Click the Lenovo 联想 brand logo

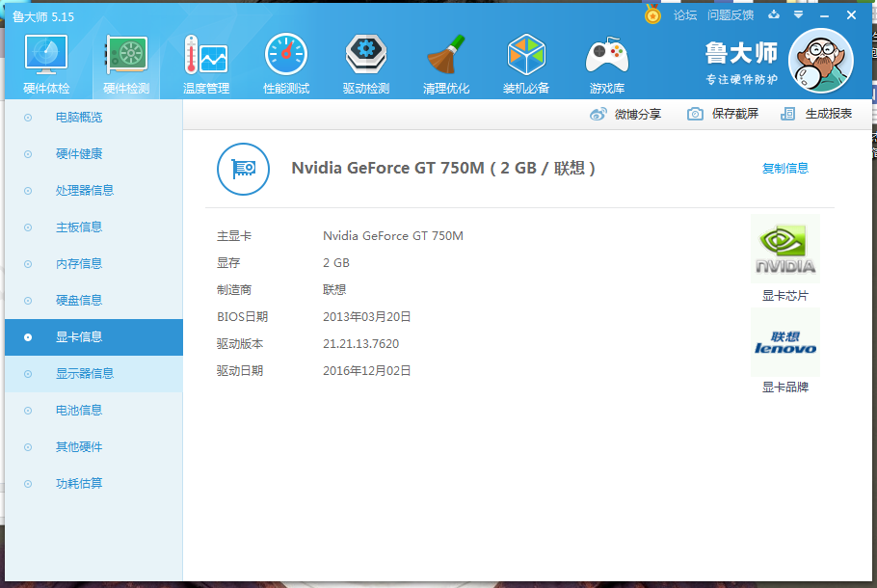coord(785,342)
